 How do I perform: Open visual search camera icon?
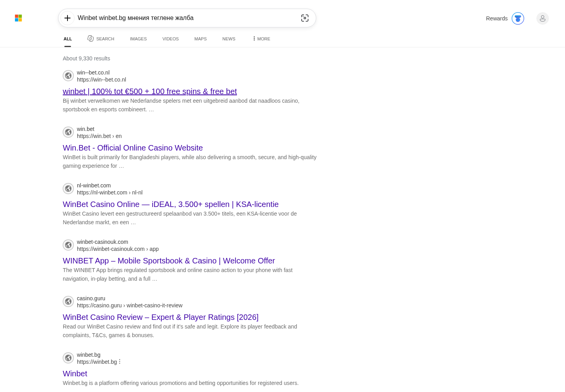(x=305, y=18)
